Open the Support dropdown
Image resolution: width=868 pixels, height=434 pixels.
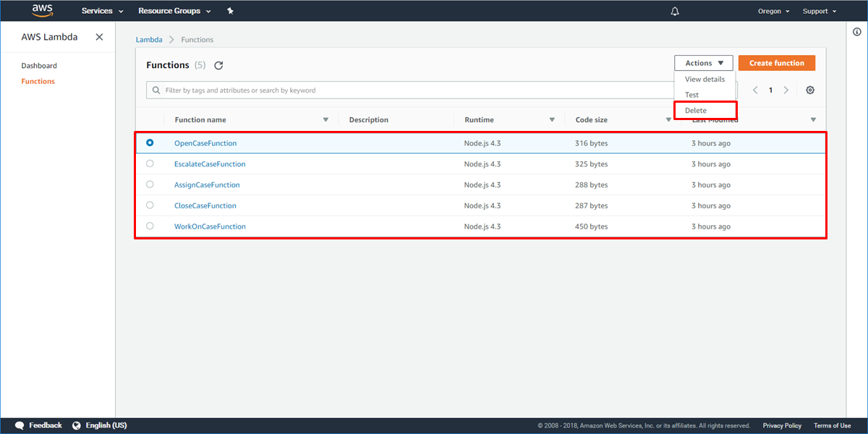click(x=819, y=11)
